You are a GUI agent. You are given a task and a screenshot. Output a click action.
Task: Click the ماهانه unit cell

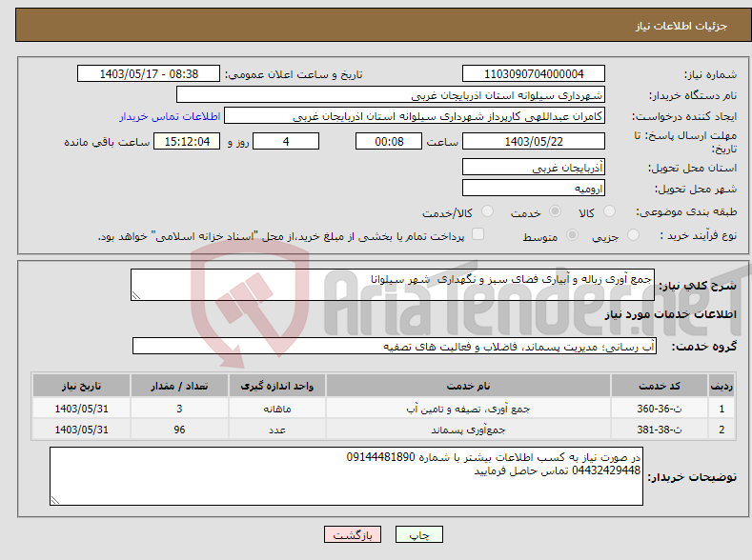tap(277, 409)
